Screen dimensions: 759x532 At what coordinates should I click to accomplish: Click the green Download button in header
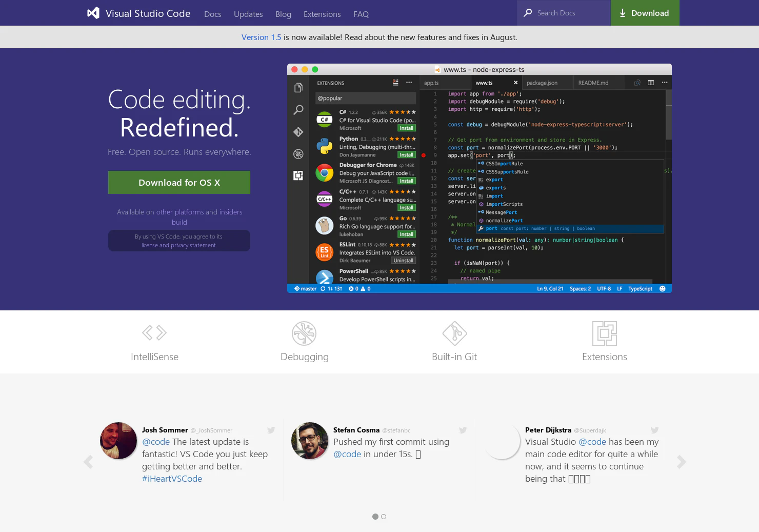coord(645,13)
